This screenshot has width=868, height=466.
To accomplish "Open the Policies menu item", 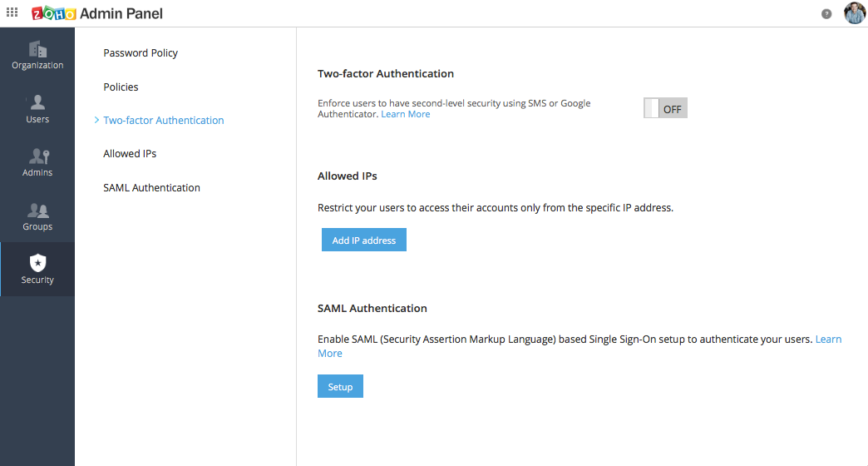I will pos(121,87).
